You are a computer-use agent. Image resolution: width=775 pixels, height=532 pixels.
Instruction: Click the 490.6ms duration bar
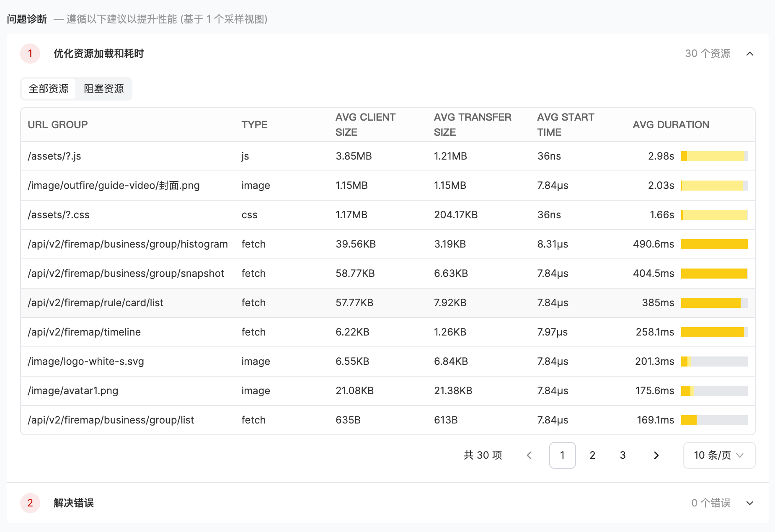pos(715,244)
